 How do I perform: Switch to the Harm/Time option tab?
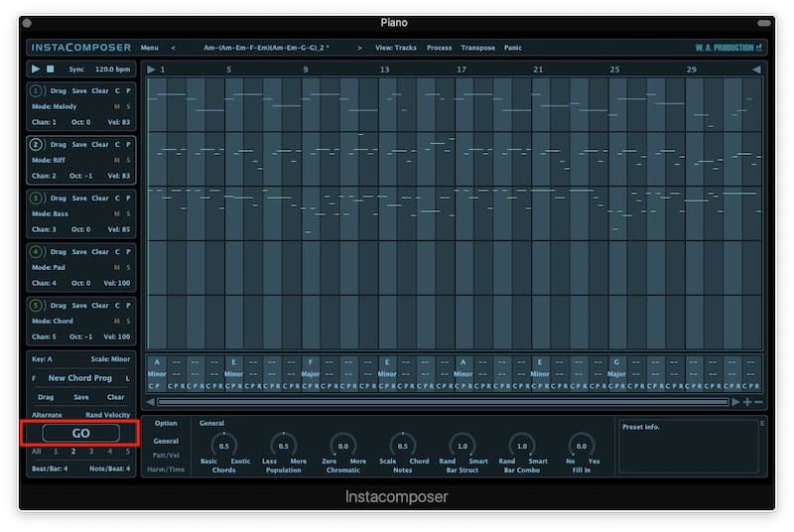pyautogui.click(x=166, y=469)
